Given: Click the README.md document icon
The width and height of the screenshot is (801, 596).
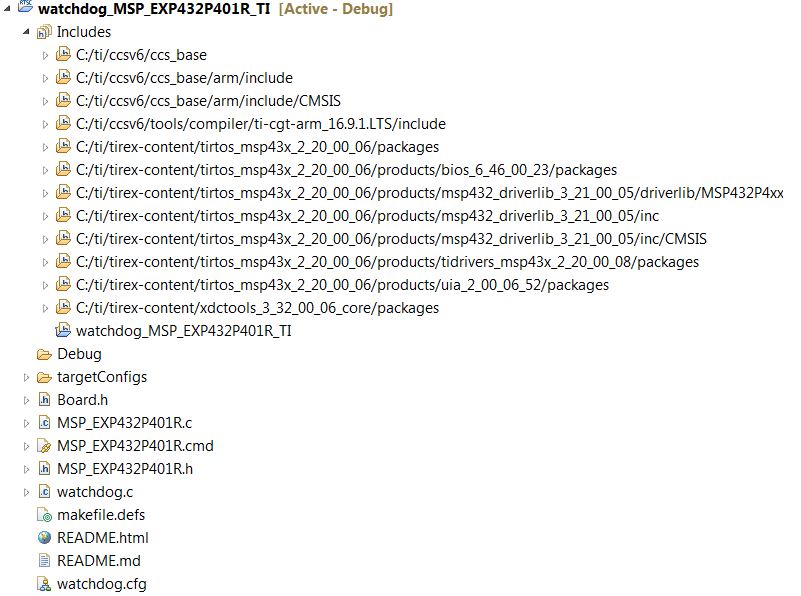Looking at the screenshot, I should click(44, 561).
